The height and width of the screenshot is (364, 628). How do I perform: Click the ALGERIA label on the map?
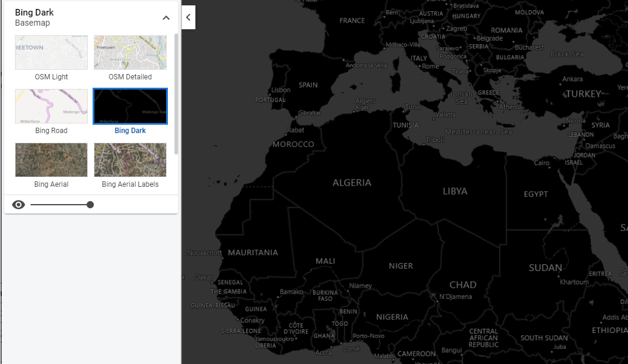pos(352,183)
